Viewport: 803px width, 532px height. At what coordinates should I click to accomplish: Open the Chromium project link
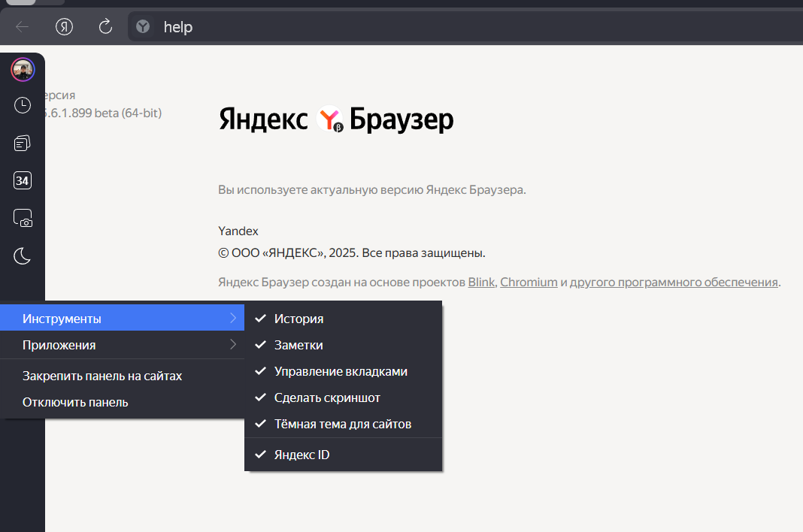pyautogui.click(x=529, y=282)
